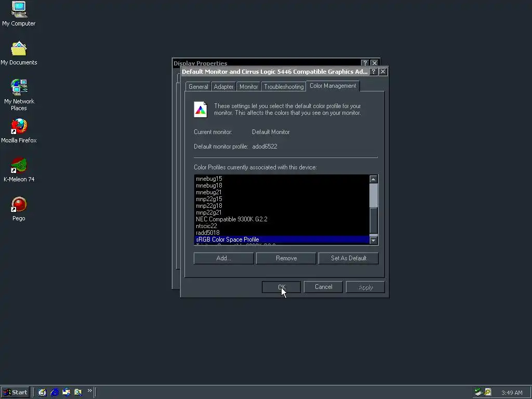Select the ntscic22 profile
Screen dimensions: 532x399
pos(282,226)
